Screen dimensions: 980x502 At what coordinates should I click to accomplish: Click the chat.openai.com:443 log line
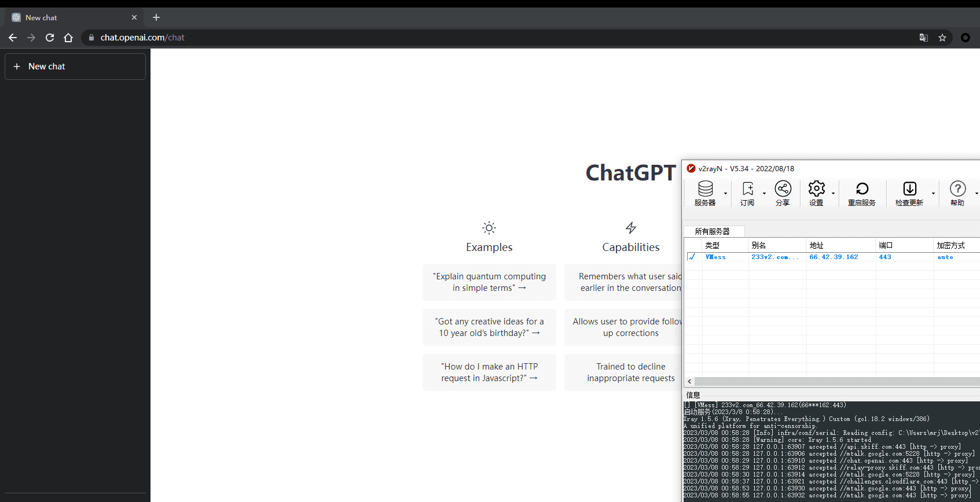coord(825,461)
